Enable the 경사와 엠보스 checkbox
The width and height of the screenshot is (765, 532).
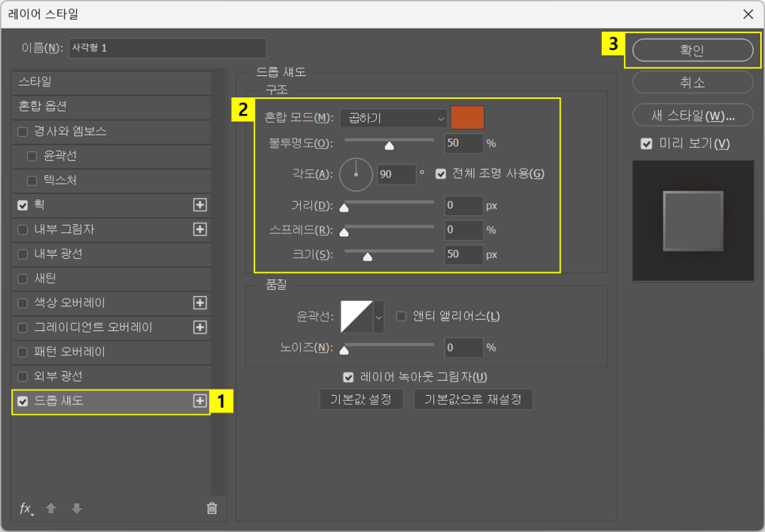click(x=22, y=131)
